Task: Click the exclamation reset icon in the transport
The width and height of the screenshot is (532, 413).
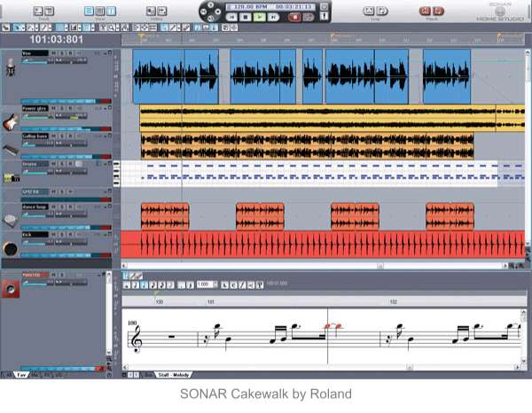Action: click(x=324, y=16)
